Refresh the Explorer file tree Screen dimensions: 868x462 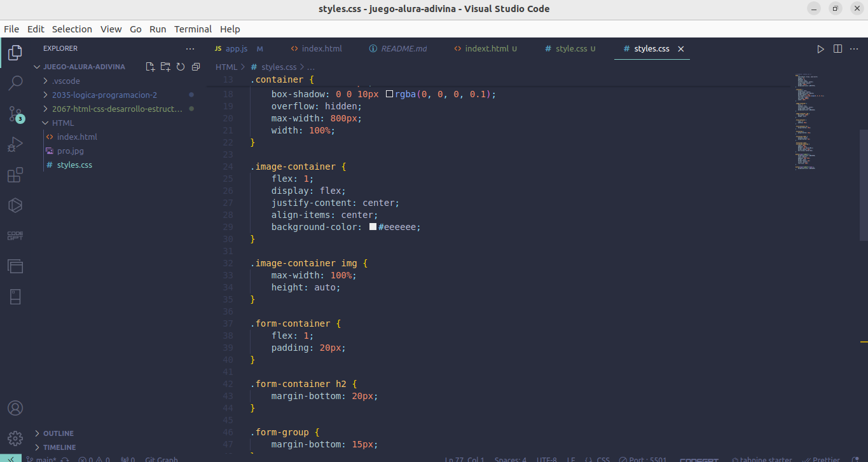181,67
